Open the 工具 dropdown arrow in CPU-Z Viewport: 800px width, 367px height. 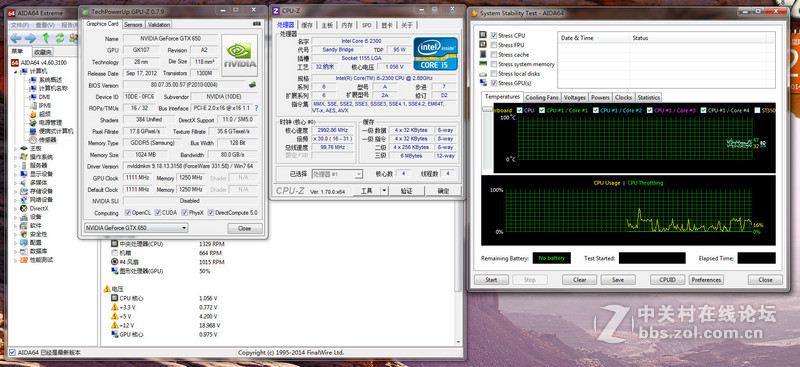384,191
